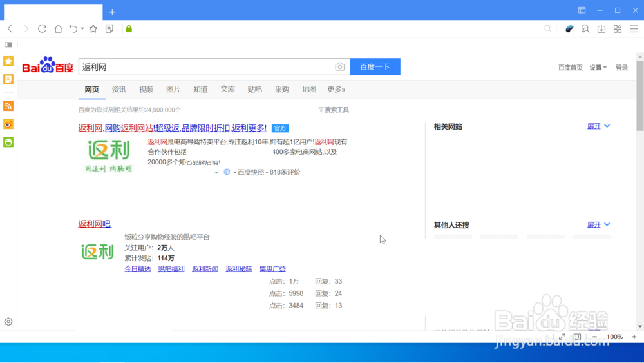Switch to the 文库 tab

[x=227, y=89]
